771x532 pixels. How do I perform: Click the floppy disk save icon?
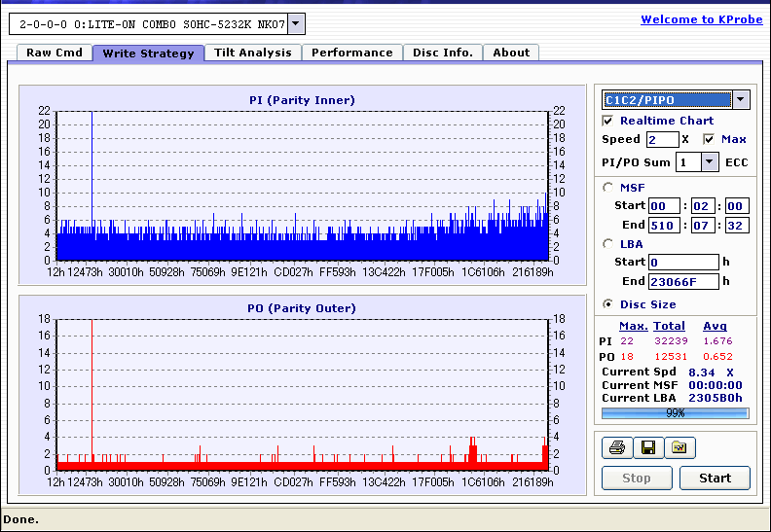[x=647, y=447]
